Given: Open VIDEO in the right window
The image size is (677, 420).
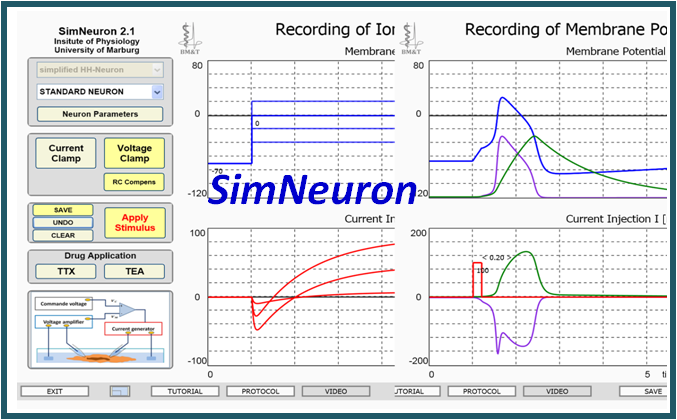Looking at the screenshot, I should [x=557, y=392].
